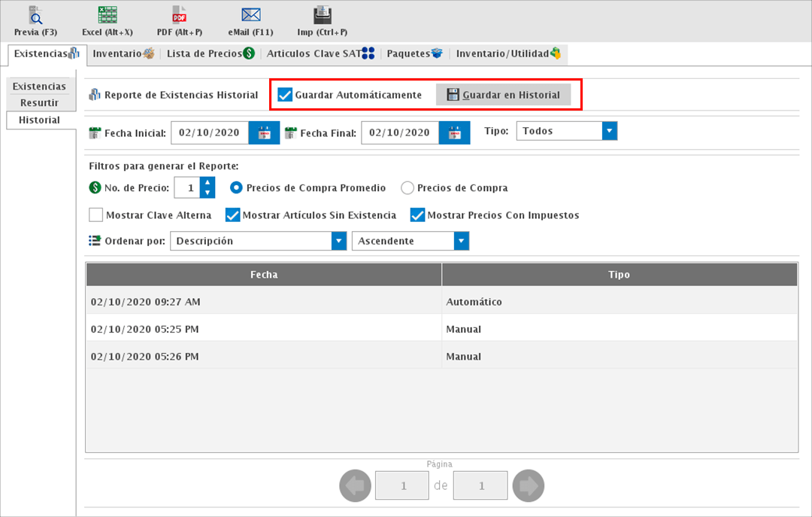812x517 pixels.
Task: Select Precios de Compra radio button
Action: (408, 188)
